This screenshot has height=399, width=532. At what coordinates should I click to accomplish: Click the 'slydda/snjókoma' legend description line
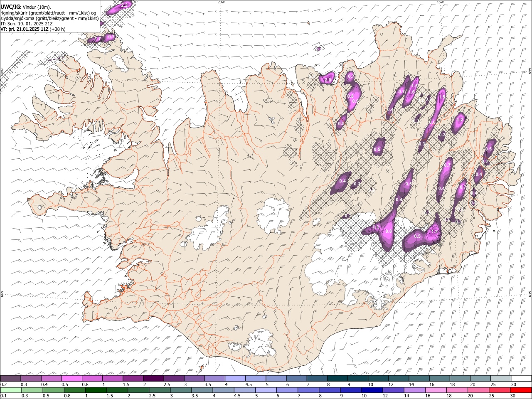pos(49,18)
